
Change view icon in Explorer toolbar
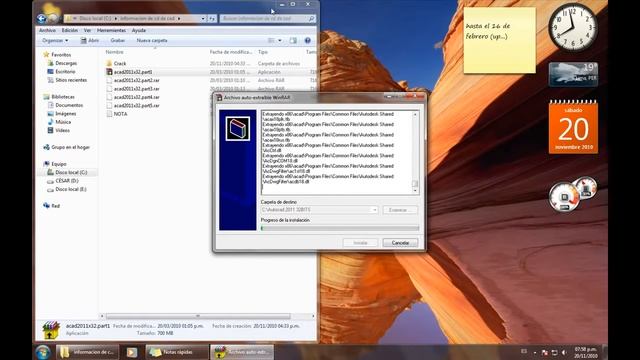[x=271, y=40]
